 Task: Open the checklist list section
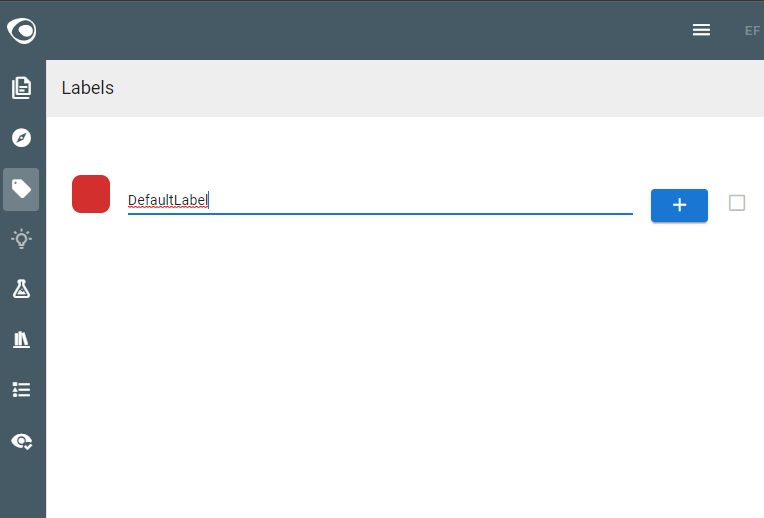[21, 390]
